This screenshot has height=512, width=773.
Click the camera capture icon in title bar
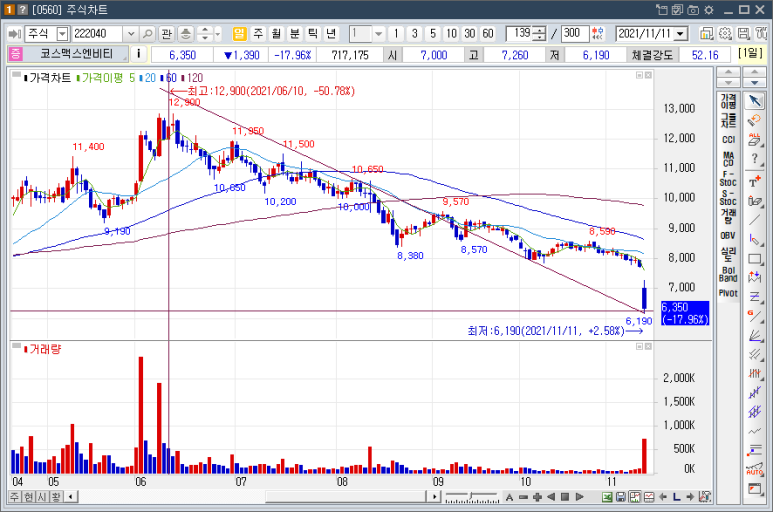tap(693, 9)
